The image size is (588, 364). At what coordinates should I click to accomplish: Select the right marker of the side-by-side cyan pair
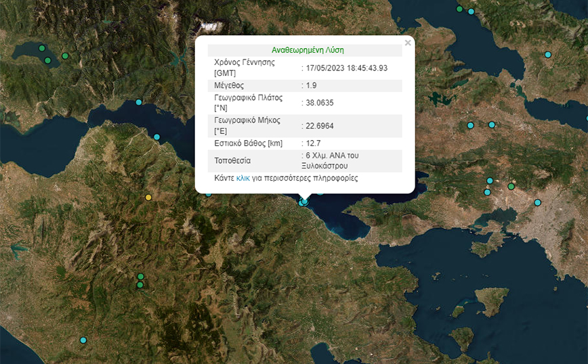coord(492,124)
